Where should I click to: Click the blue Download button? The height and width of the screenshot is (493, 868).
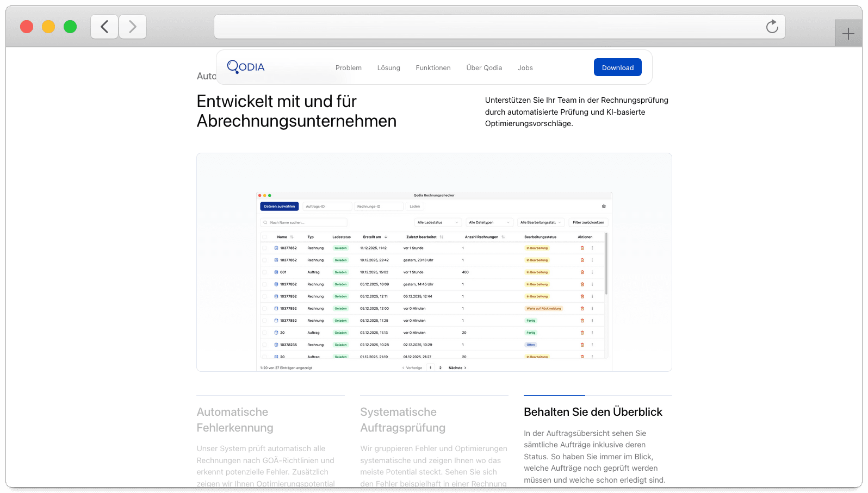[618, 67]
